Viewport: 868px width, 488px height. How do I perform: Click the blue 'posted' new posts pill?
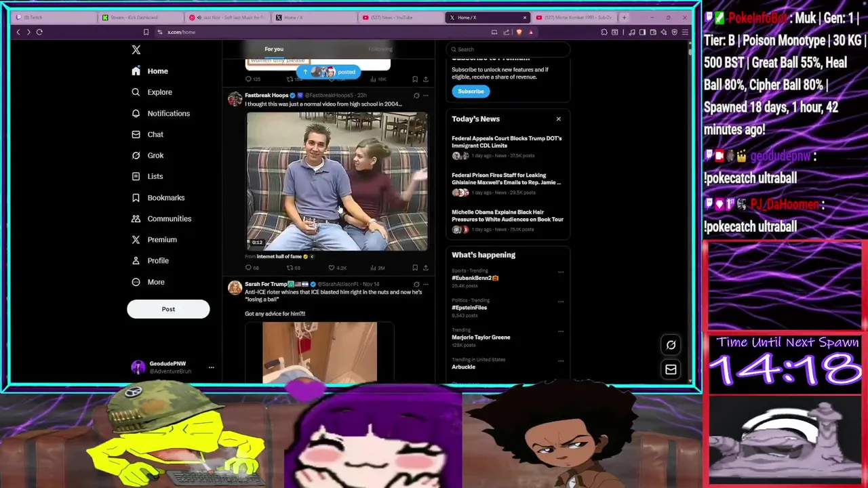[330, 72]
